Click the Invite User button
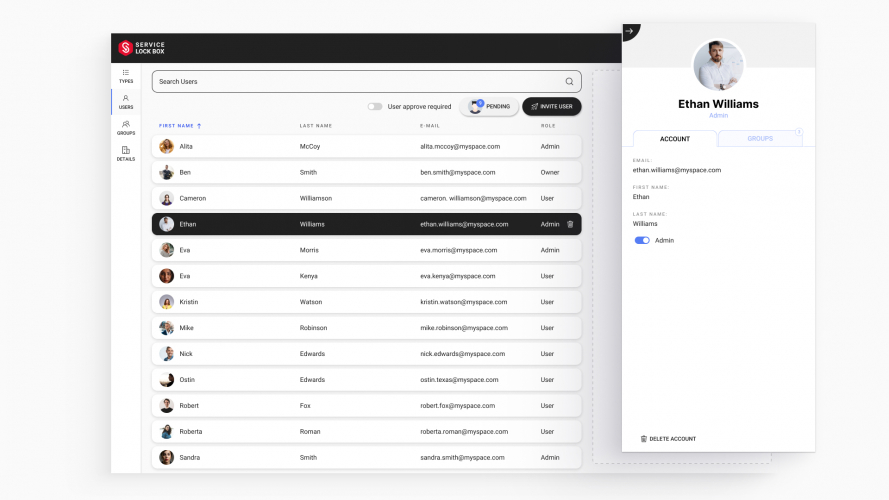Screen dimensions: 889x500 point(551,106)
